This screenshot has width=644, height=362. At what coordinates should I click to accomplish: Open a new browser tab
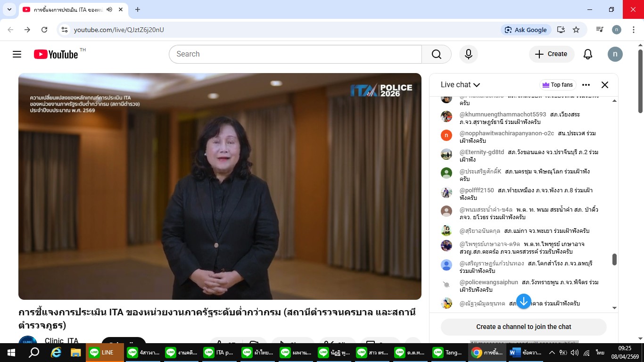click(138, 9)
